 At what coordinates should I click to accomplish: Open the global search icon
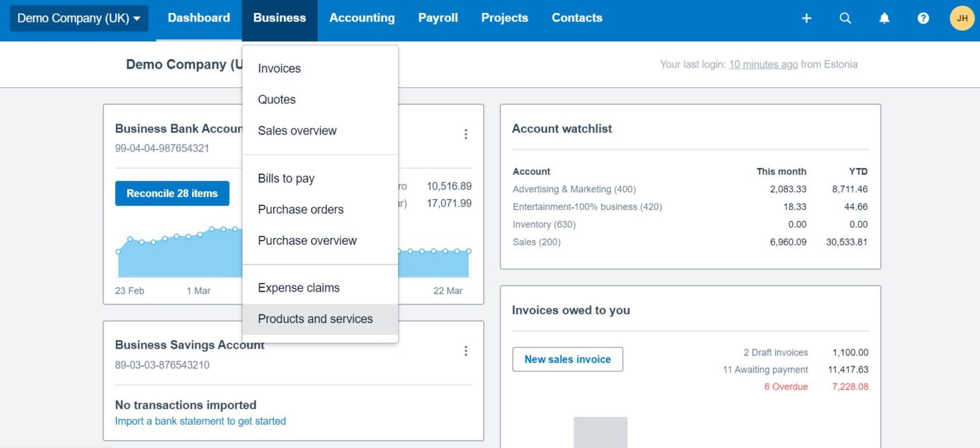pyautogui.click(x=845, y=18)
